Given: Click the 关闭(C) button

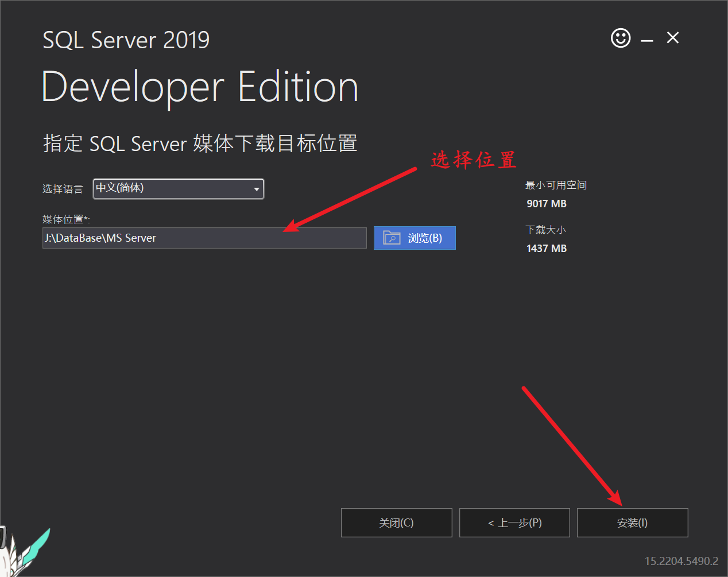Looking at the screenshot, I should click(x=396, y=522).
